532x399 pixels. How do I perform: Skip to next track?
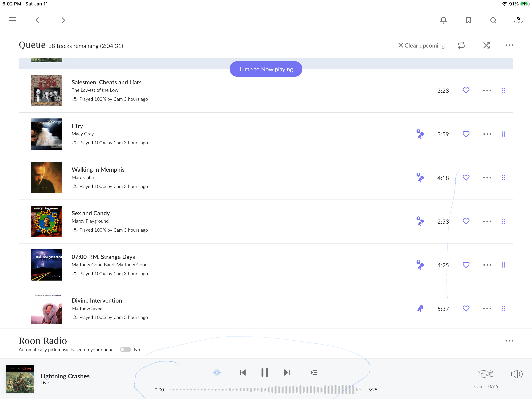(x=287, y=373)
